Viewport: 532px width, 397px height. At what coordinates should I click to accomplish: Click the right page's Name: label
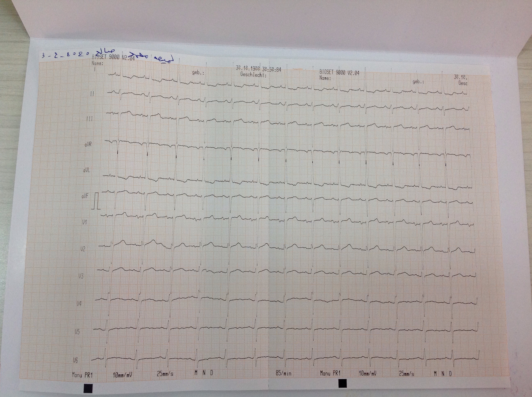[x=325, y=78]
